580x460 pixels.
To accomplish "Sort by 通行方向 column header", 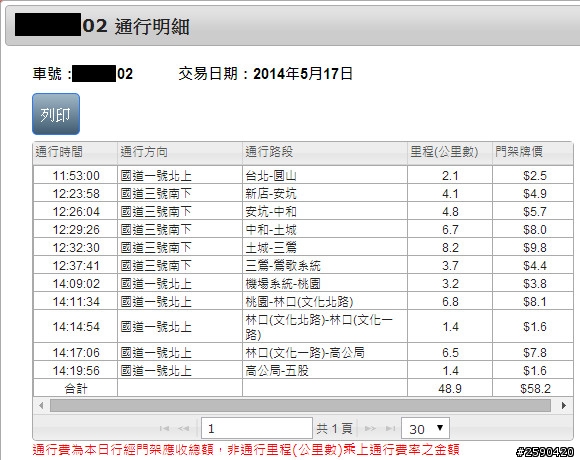I will coord(180,152).
